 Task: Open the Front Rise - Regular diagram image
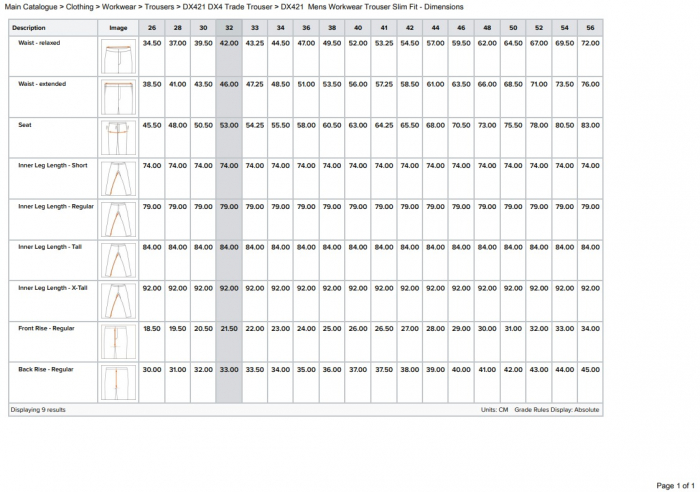[118, 340]
